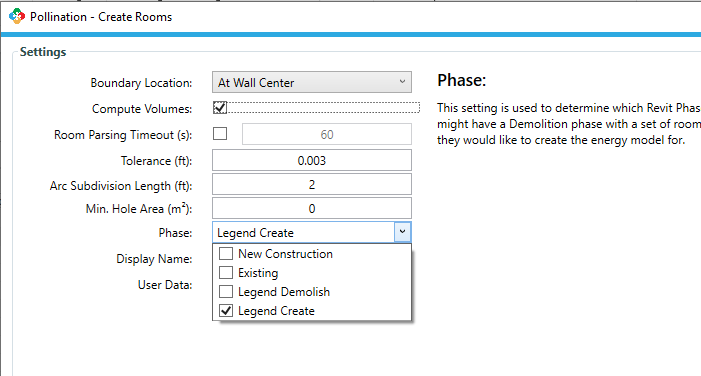Check the New Construction phase option

tap(226, 253)
